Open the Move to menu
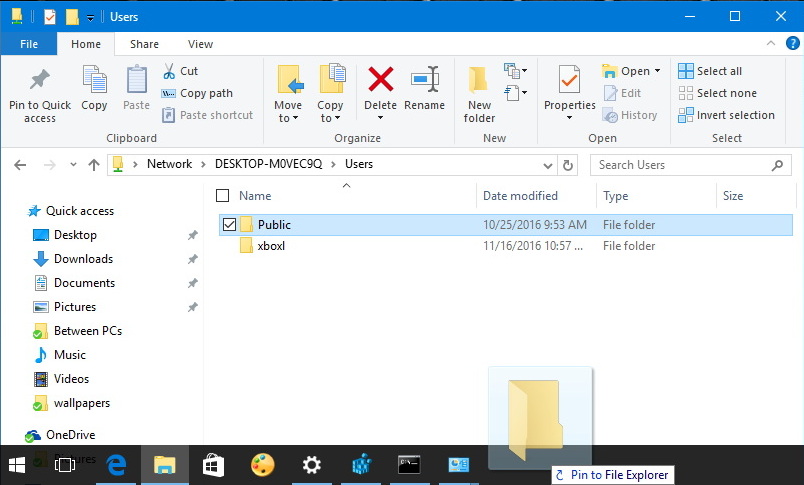 click(288, 95)
